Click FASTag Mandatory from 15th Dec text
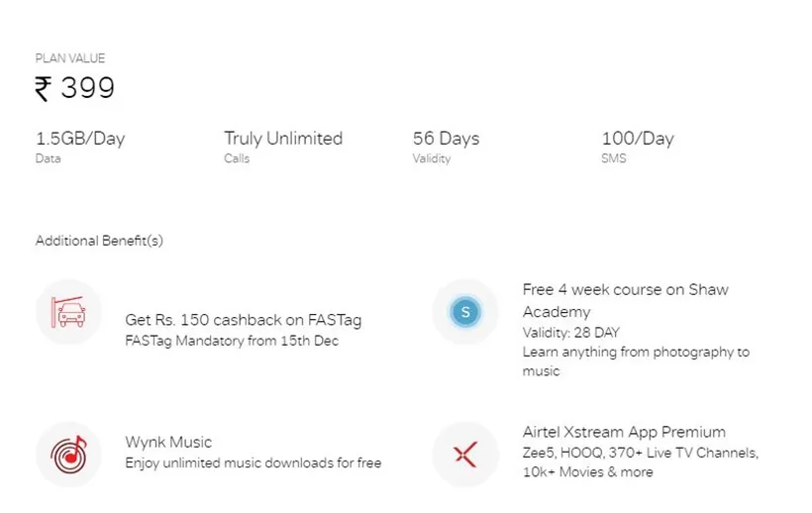Screen dimensions: 812x513 (232, 341)
